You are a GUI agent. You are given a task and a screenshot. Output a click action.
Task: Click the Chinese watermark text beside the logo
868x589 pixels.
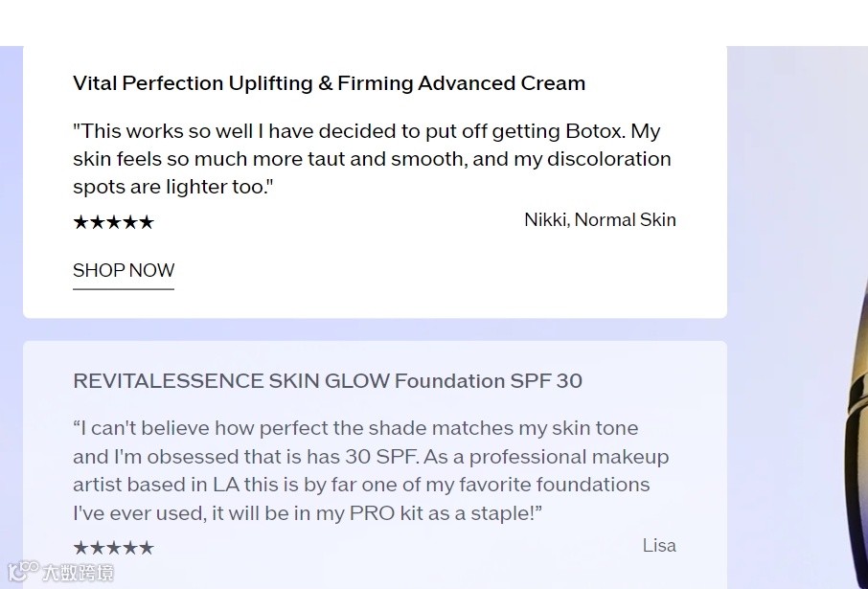click(77, 574)
